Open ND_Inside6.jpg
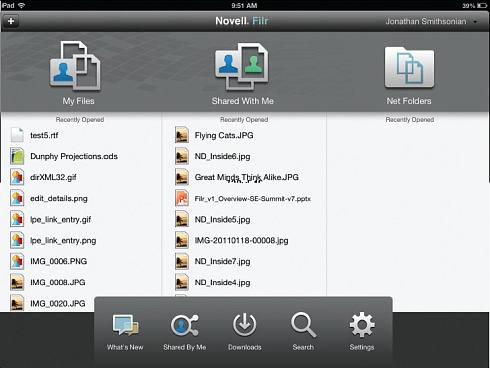Screen dimensions: 490x368 222,156
